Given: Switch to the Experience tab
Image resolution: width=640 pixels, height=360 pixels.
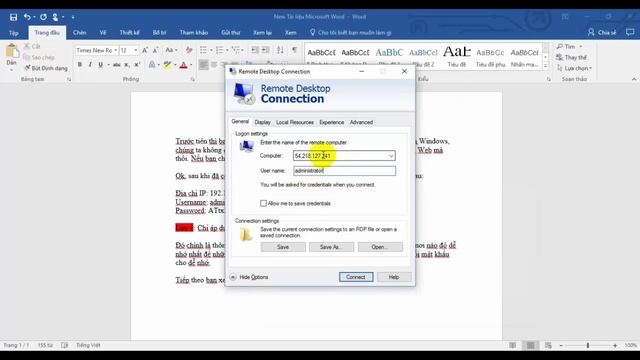Looking at the screenshot, I should [x=331, y=122].
